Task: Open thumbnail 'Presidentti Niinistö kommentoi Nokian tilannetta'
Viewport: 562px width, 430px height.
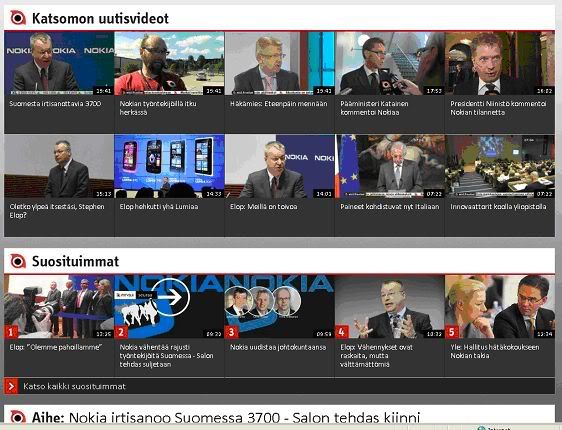Action: (x=500, y=63)
